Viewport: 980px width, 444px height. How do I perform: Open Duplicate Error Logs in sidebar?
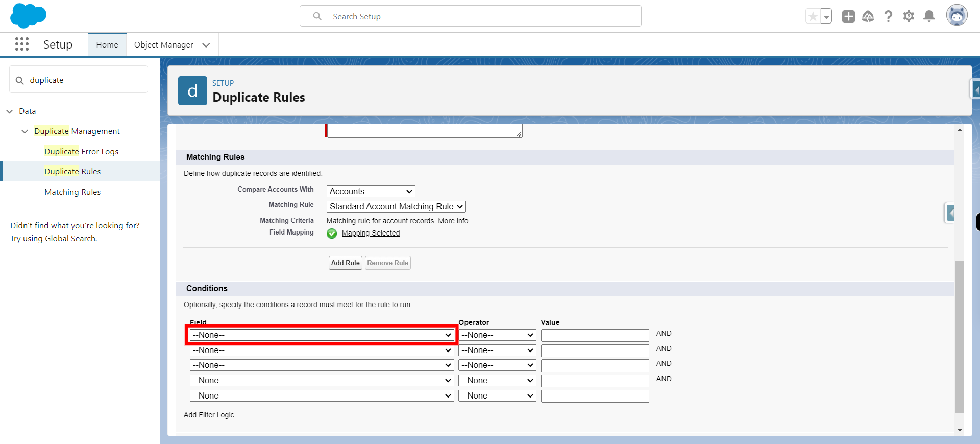82,151
